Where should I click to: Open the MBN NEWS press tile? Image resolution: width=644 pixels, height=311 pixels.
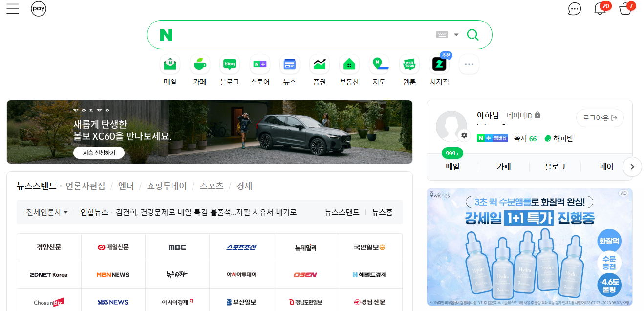113,275
